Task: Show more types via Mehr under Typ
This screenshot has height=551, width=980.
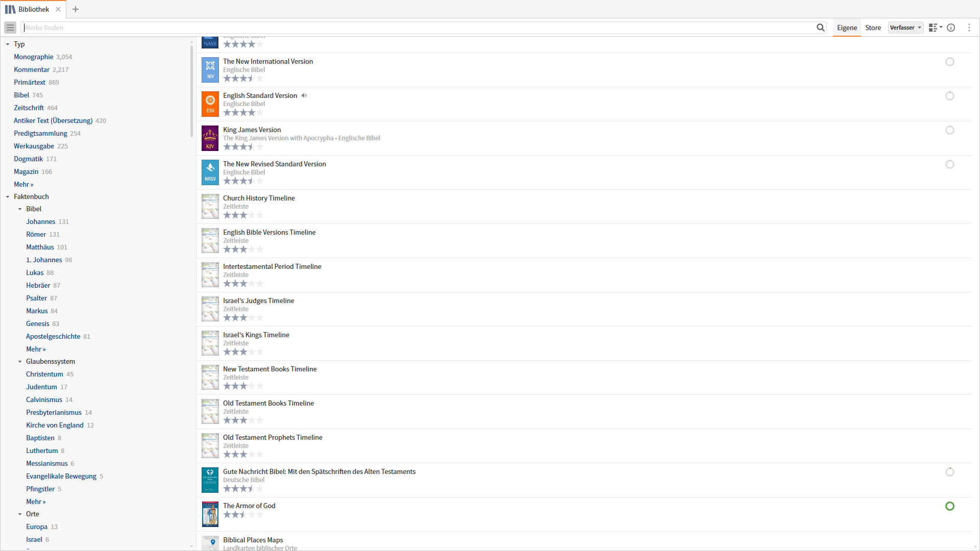Action: point(23,184)
